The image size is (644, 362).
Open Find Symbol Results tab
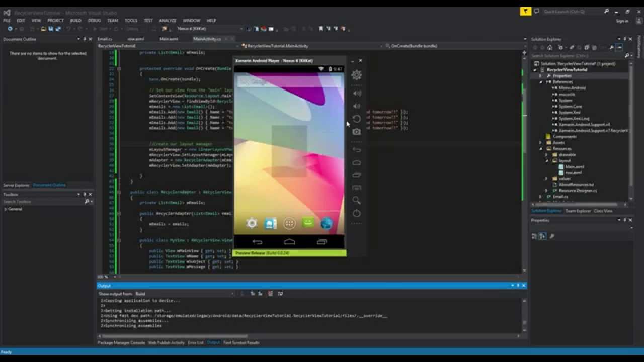coord(241,342)
